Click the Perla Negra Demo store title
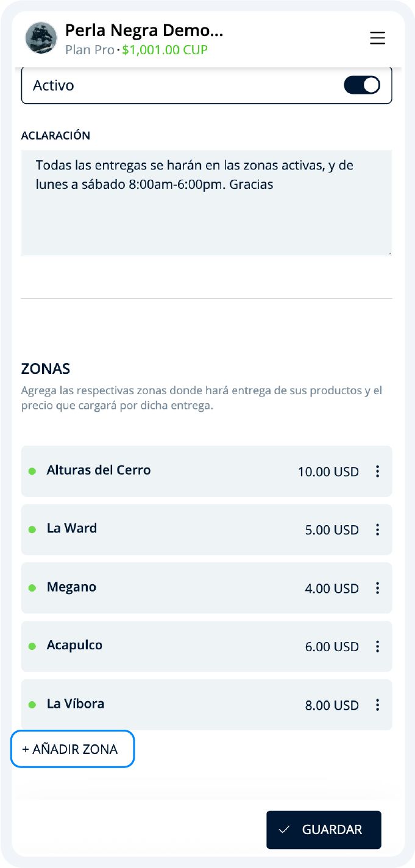 (143, 29)
